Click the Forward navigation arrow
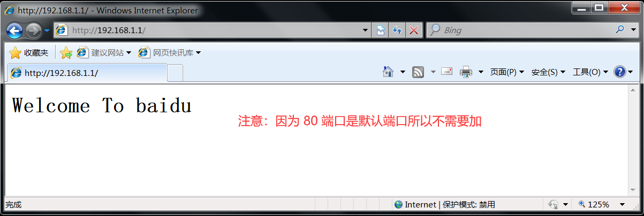Viewport: 644px width, 216px height. [x=33, y=30]
